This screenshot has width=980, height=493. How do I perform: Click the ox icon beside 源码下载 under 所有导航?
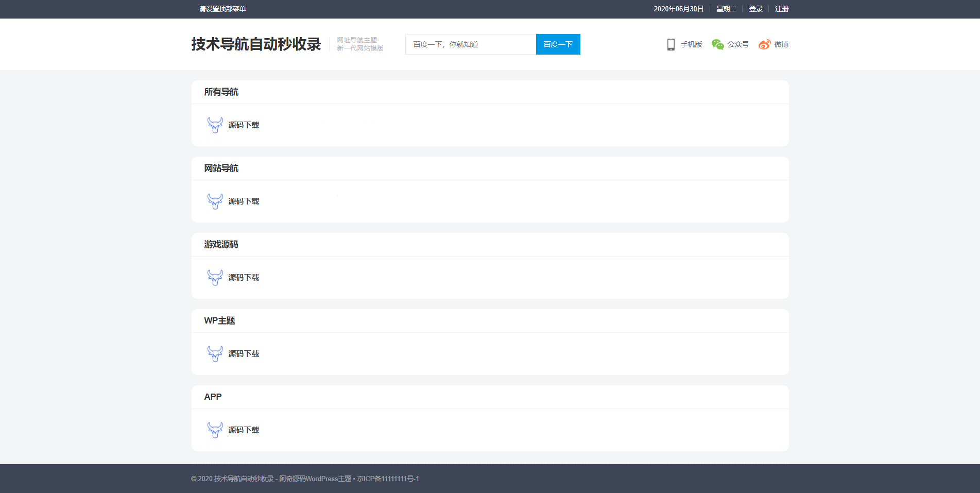tap(215, 125)
